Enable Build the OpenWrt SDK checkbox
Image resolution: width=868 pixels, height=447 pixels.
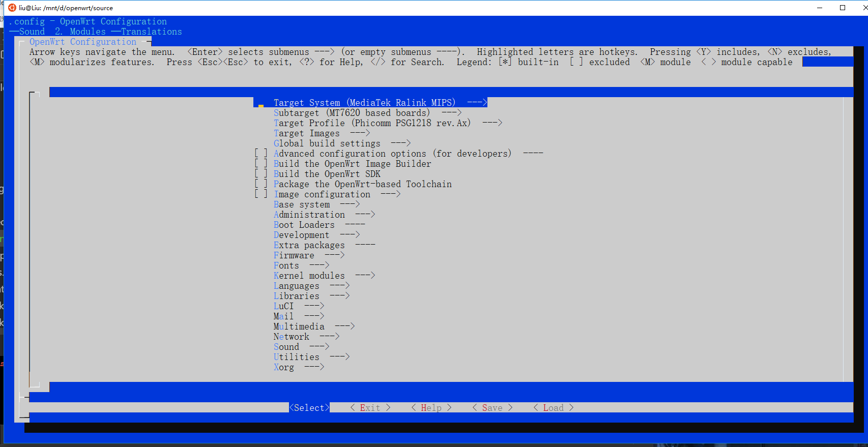[261, 174]
